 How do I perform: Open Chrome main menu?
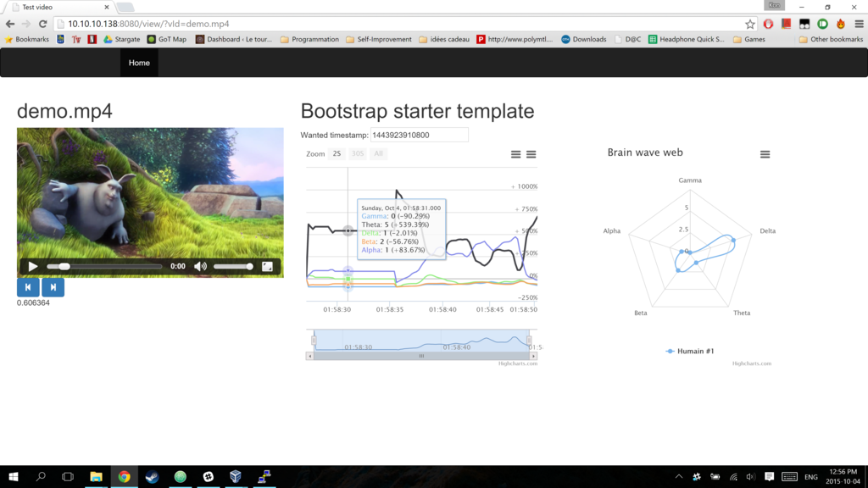point(859,24)
